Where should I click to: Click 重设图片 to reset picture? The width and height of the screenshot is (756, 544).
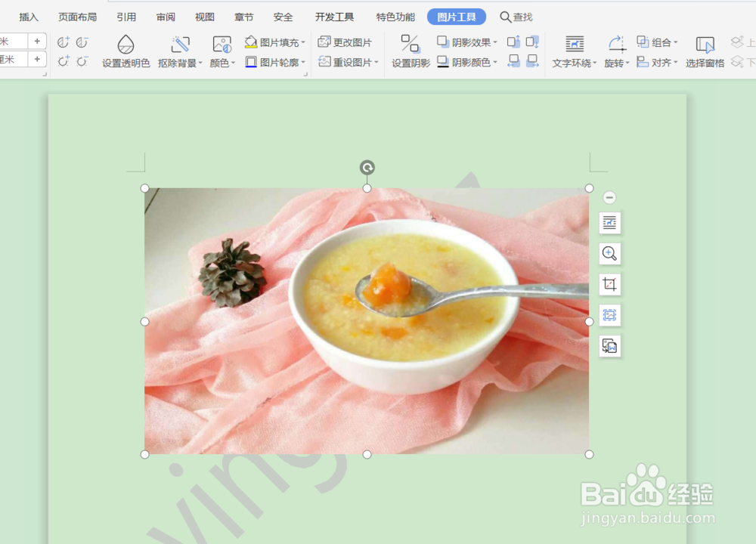pos(348,62)
